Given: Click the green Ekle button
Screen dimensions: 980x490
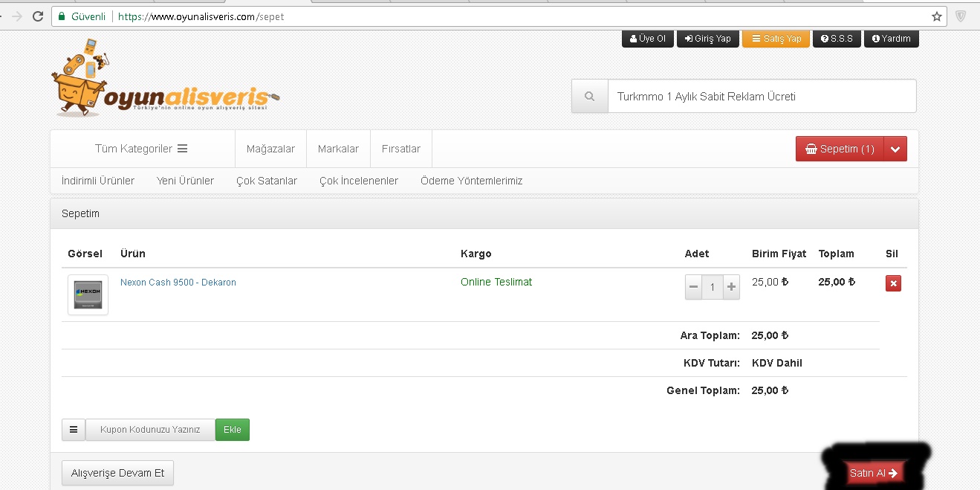Looking at the screenshot, I should tap(233, 430).
